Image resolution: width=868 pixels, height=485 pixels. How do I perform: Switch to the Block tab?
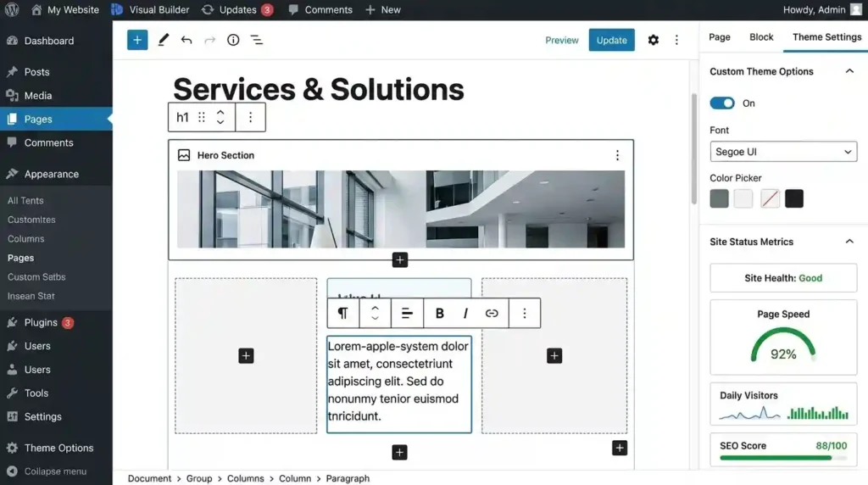(x=761, y=37)
